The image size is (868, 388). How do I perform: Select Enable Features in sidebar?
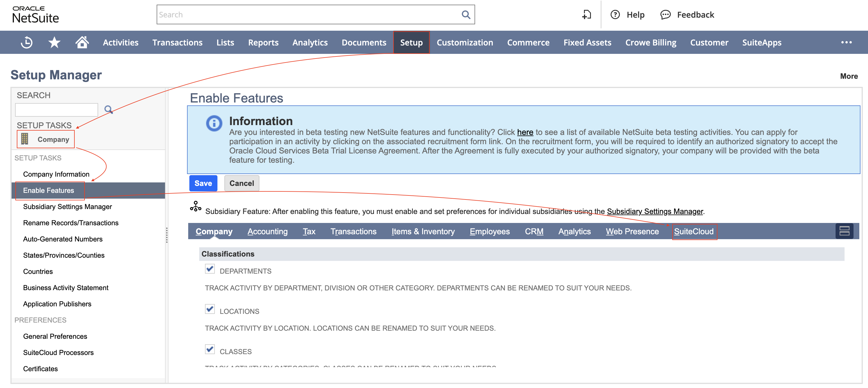49,191
